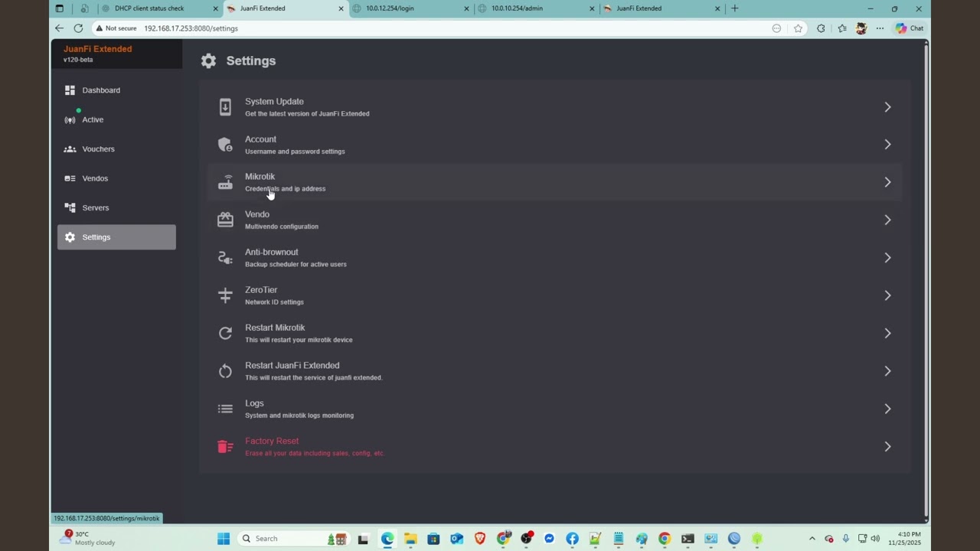Expand the Restart JuanFi Extended row chevron
Viewport: 980px width, 551px height.
(x=887, y=371)
